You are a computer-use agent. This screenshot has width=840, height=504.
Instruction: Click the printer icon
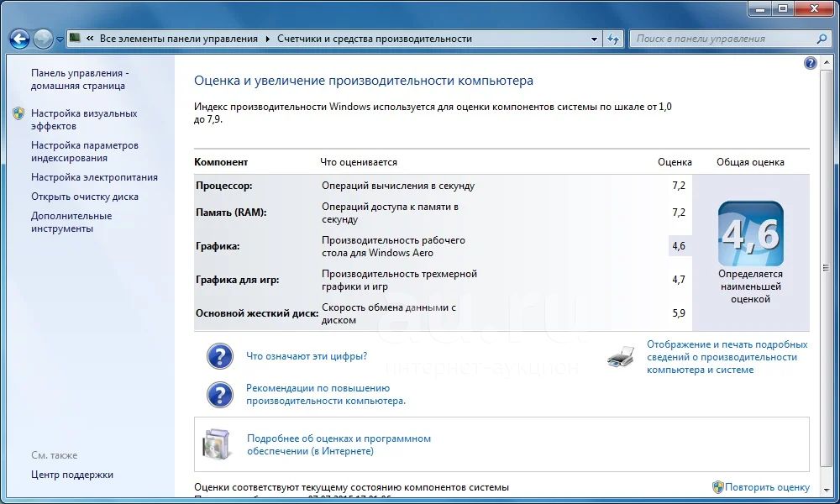pos(621,357)
